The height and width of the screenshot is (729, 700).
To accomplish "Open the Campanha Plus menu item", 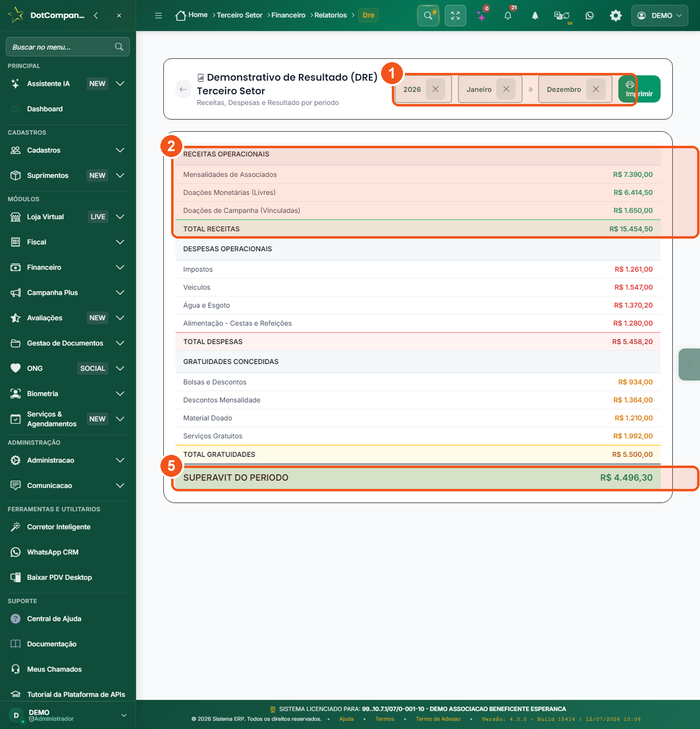I will click(68, 293).
